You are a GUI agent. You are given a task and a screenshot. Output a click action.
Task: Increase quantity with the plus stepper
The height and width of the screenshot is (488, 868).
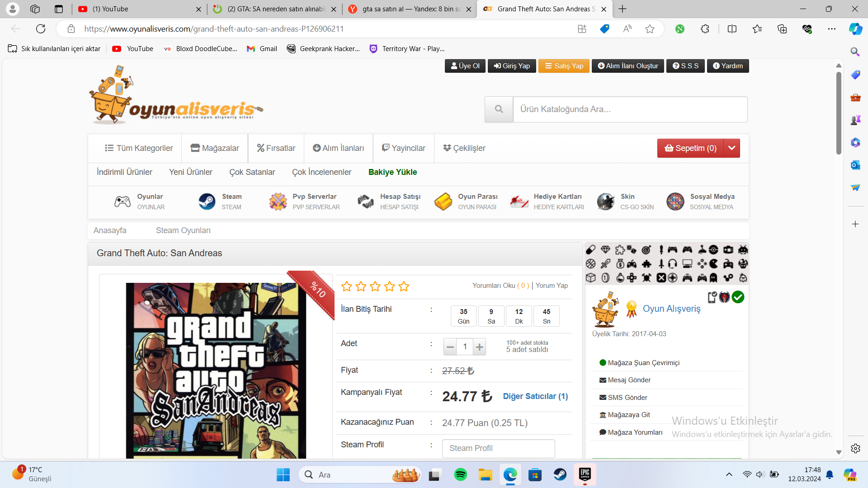point(479,347)
